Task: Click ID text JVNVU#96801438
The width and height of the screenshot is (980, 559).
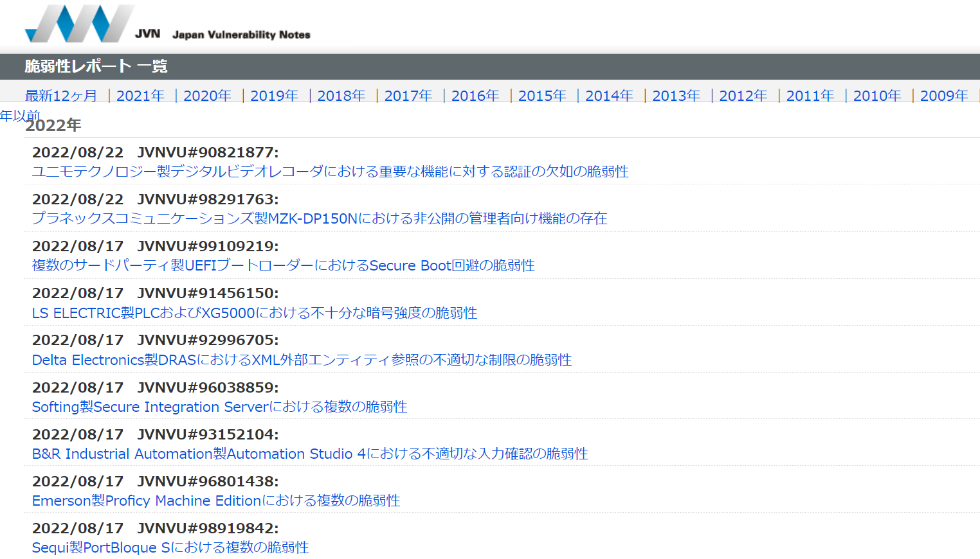Action: tap(208, 481)
